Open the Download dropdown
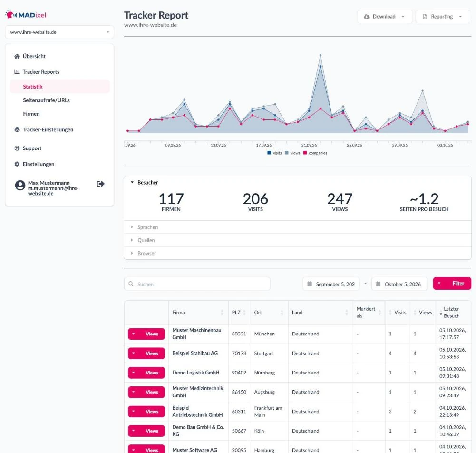Screen dimensions: 476x453 [385, 17]
